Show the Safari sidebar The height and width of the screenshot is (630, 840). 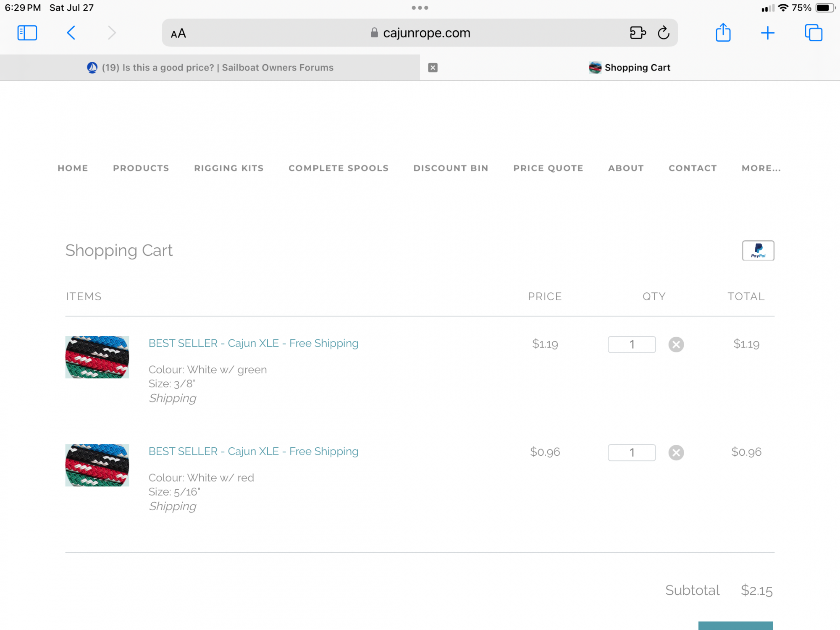(x=27, y=33)
